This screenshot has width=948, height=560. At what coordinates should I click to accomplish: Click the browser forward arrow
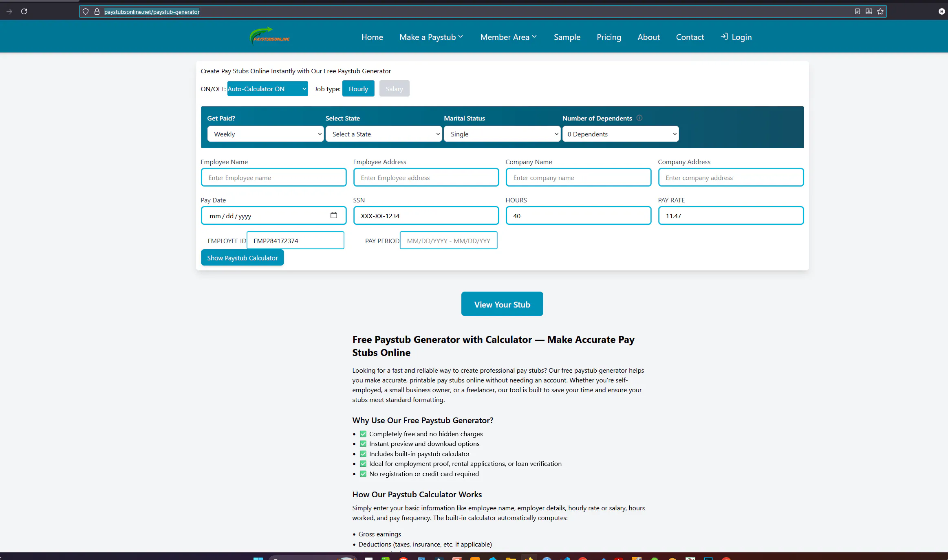pos(9,11)
